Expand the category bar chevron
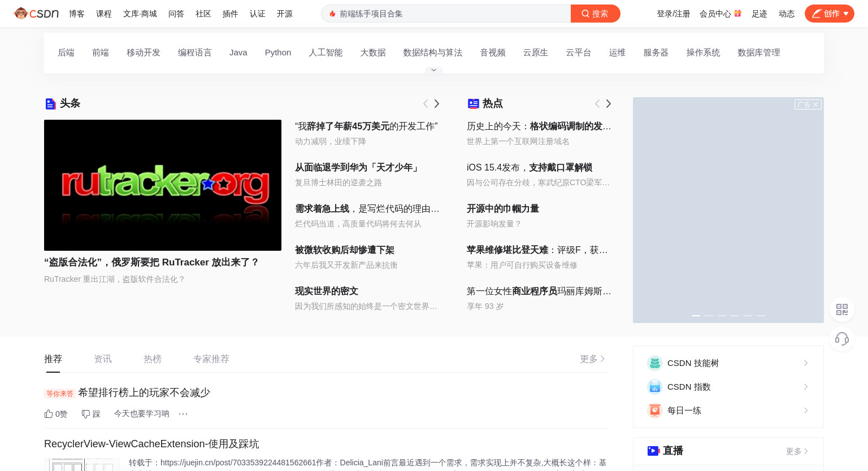Screen dimensions: 868x471 tap(433, 70)
